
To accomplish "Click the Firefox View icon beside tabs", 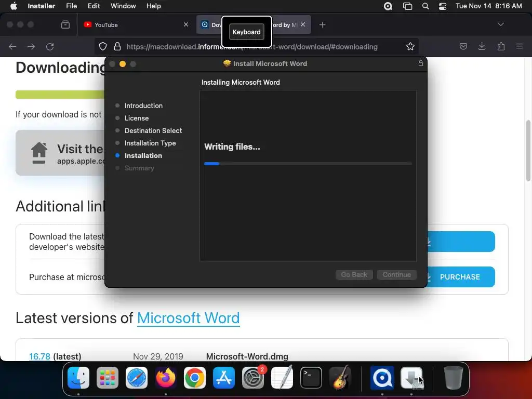I will [65, 24].
